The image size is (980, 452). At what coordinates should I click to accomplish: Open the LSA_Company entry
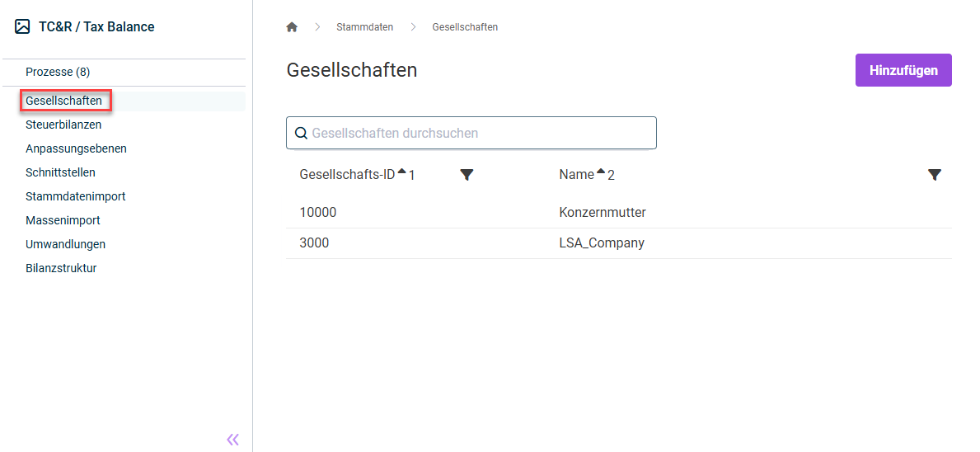[x=602, y=243]
